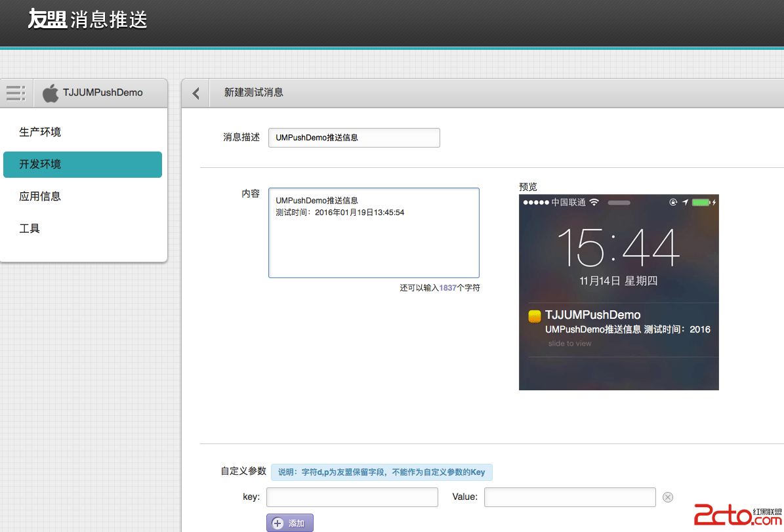Click the 友盟 消息推送 logo
Screen dimensions: 784x532
point(87,20)
